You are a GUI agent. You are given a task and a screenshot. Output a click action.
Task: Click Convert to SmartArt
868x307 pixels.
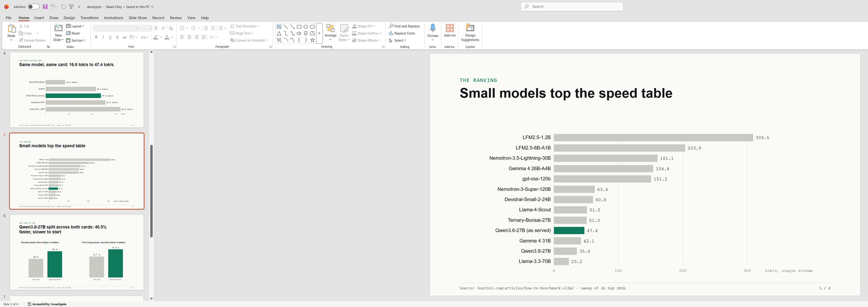pos(249,40)
